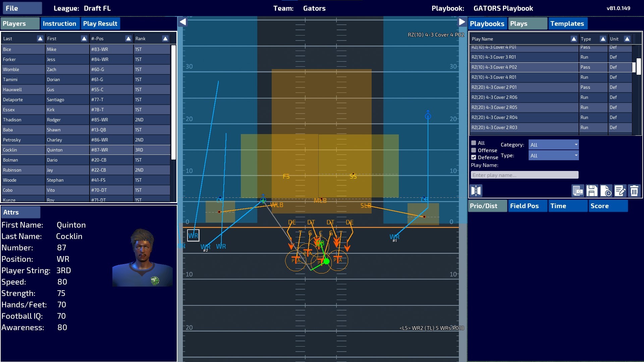Image resolution: width=644 pixels, height=362 pixels.
Task: Click the left arrow navigation icon
Action: [183, 22]
